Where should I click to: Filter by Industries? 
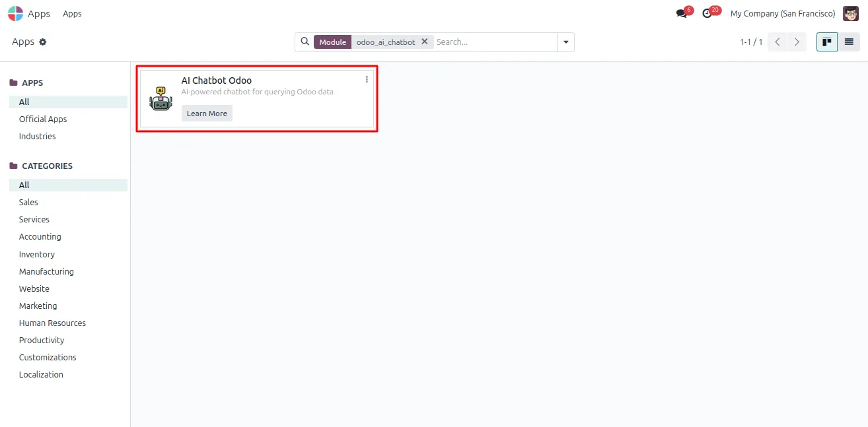pos(37,137)
